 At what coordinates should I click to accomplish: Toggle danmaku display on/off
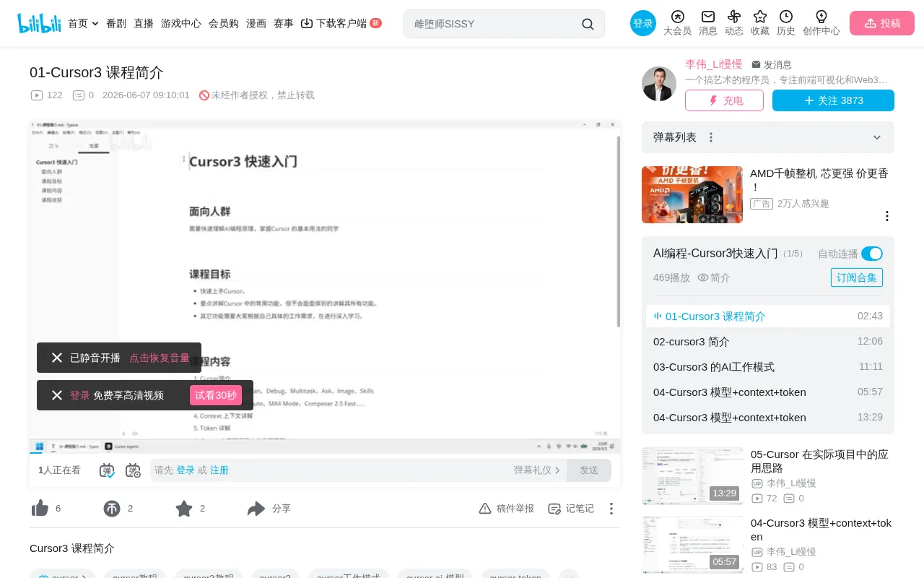[107, 470]
